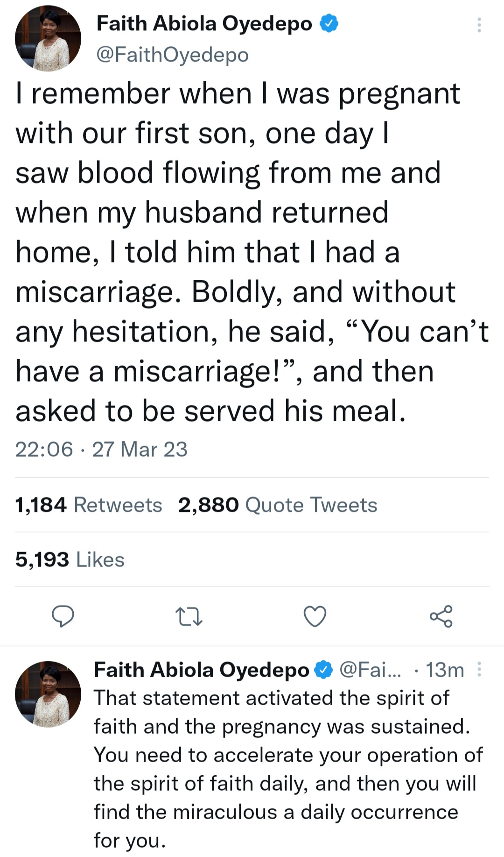Open the @FaithOyedepo handle
Image resolution: width=504 pixels, height=857 pixels.
point(172,55)
